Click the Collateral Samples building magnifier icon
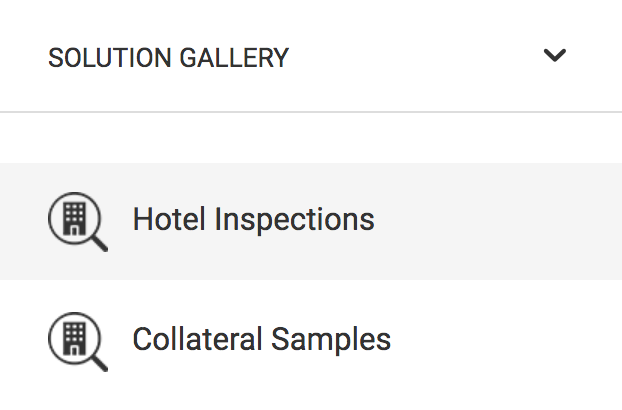622x410 pixels. (x=78, y=341)
